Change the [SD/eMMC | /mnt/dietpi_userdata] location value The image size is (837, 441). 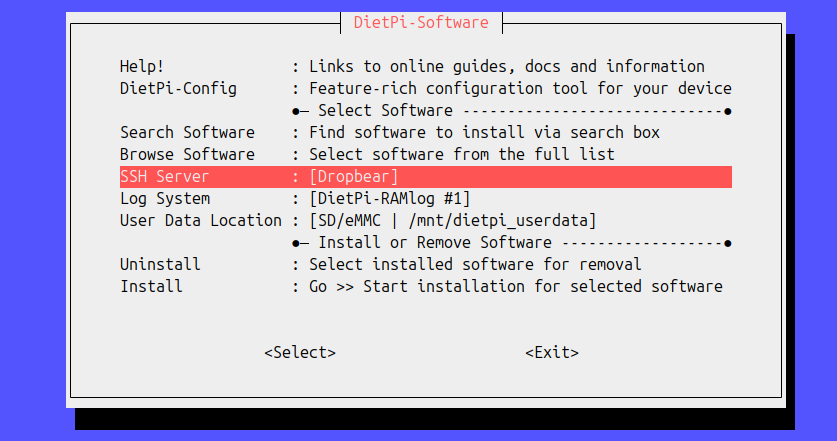pyautogui.click(x=452, y=220)
